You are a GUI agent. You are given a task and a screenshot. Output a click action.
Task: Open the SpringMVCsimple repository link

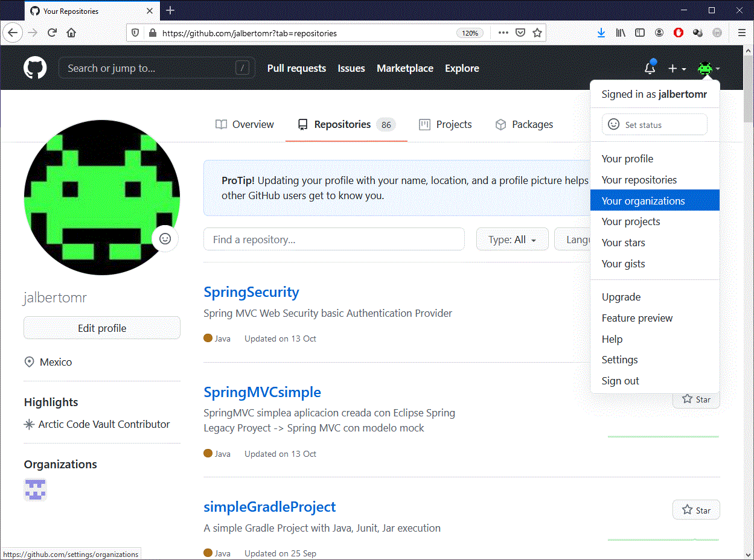point(263,392)
